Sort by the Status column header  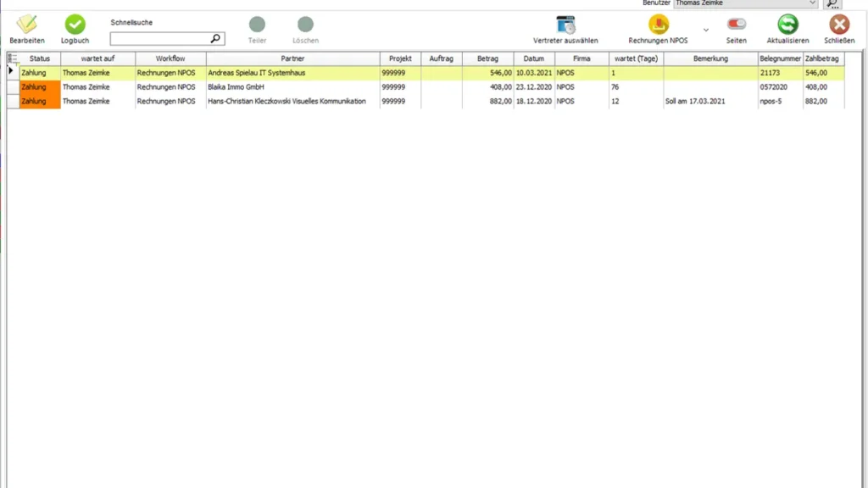(x=40, y=58)
